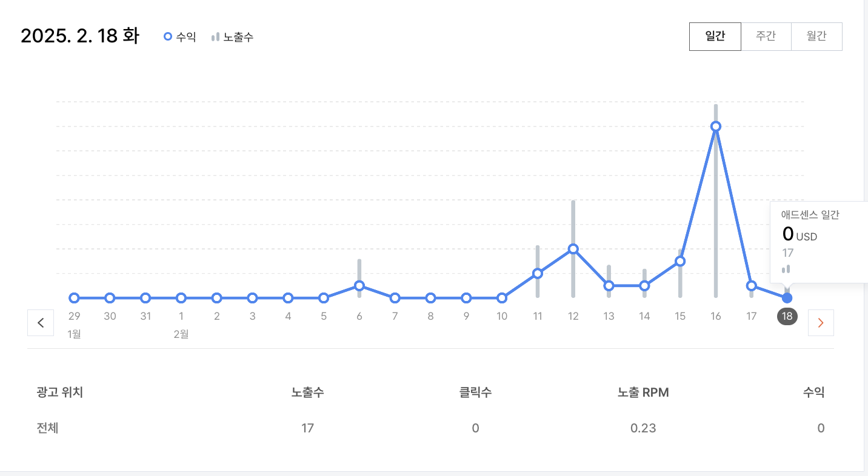The width and height of the screenshot is (868, 476).
Task: Select the data point for January 31
Action: point(145,298)
